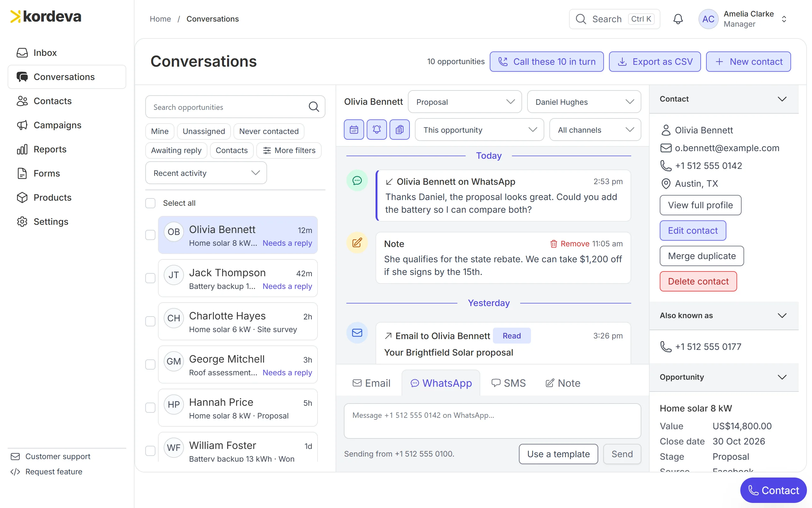Switch to the SMS compose tab
Image resolution: width=812 pixels, height=508 pixels.
point(508,383)
